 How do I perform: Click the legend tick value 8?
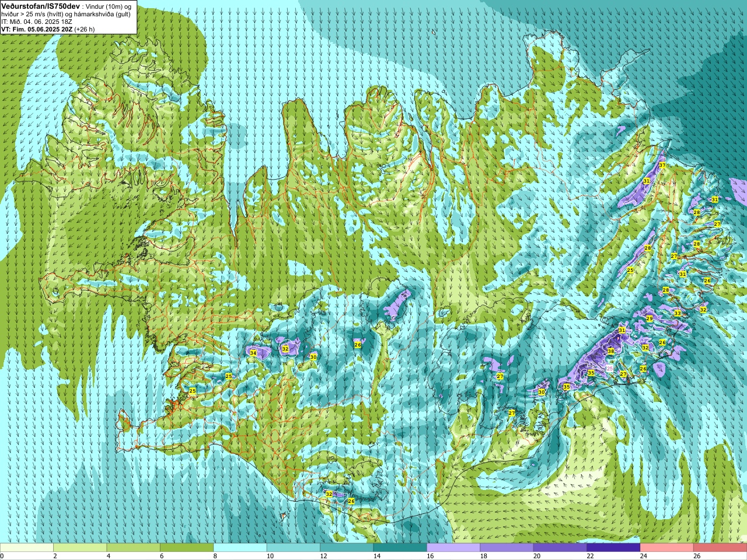point(215,556)
